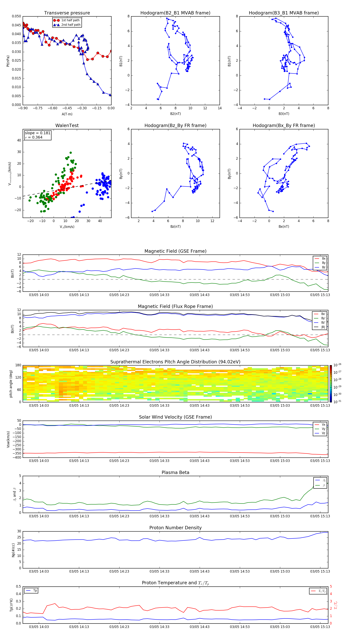Click the '|B|' entry in Flux Rope legend

click(x=320, y=327)
